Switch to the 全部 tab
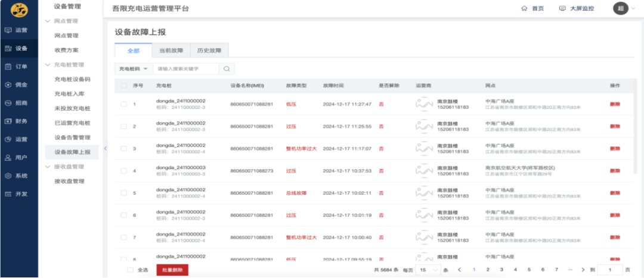This screenshot has width=644, height=278. 134,51
